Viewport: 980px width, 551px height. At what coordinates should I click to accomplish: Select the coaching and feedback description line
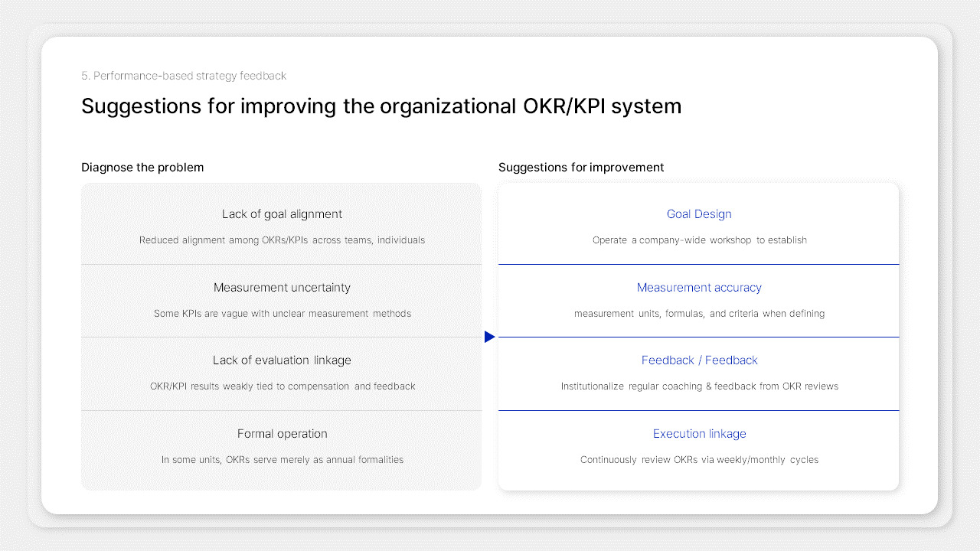(x=699, y=386)
